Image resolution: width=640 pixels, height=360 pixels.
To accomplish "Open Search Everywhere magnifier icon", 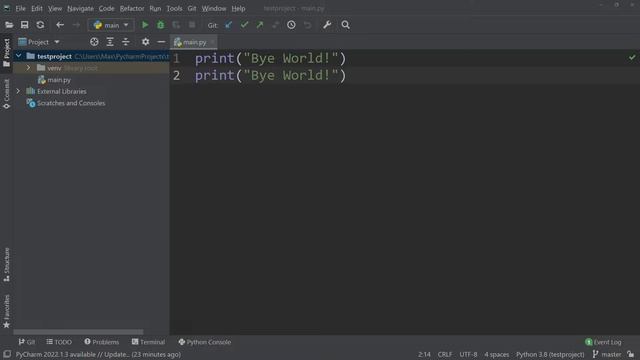I will [x=345, y=25].
